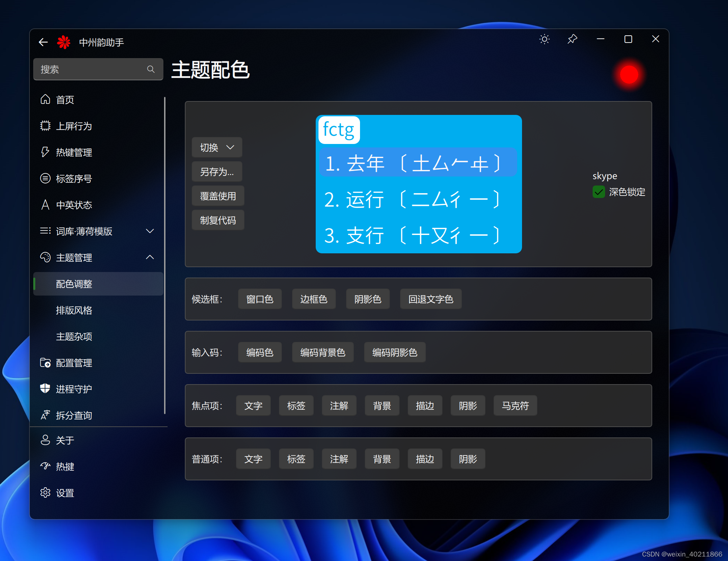Open the 首页 home icon
Image resolution: width=728 pixels, height=561 pixels.
(x=45, y=99)
